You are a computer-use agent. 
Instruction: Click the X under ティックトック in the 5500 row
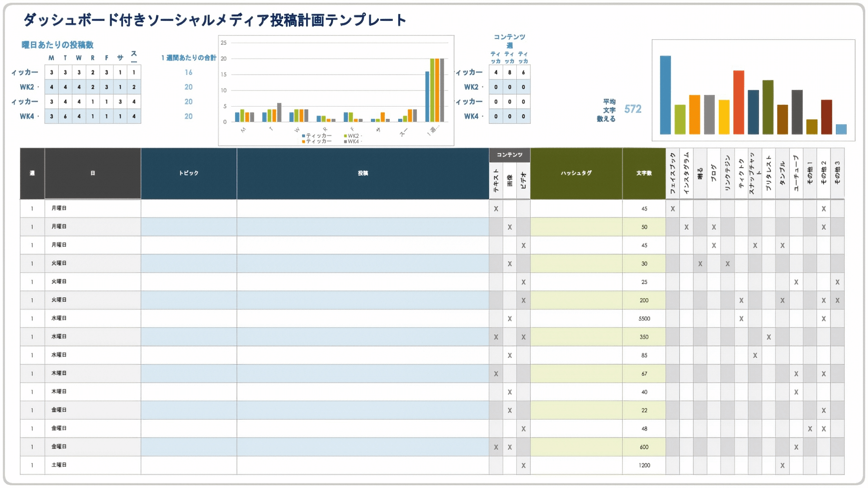click(x=741, y=319)
